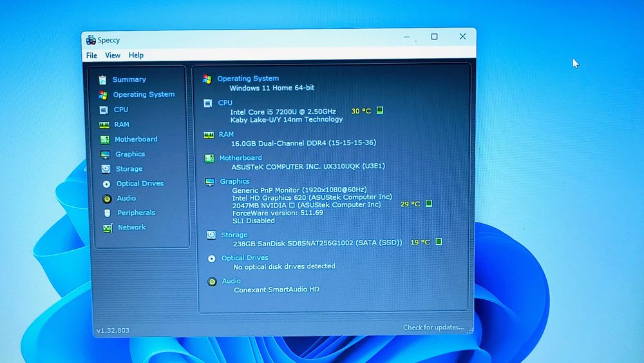This screenshot has height=363, width=644.
Task: Click the green GPU temperature indicator next to 29 °C
Action: (x=429, y=203)
